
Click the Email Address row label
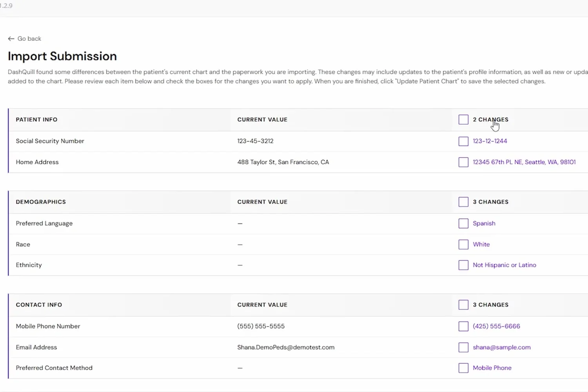[36, 348]
